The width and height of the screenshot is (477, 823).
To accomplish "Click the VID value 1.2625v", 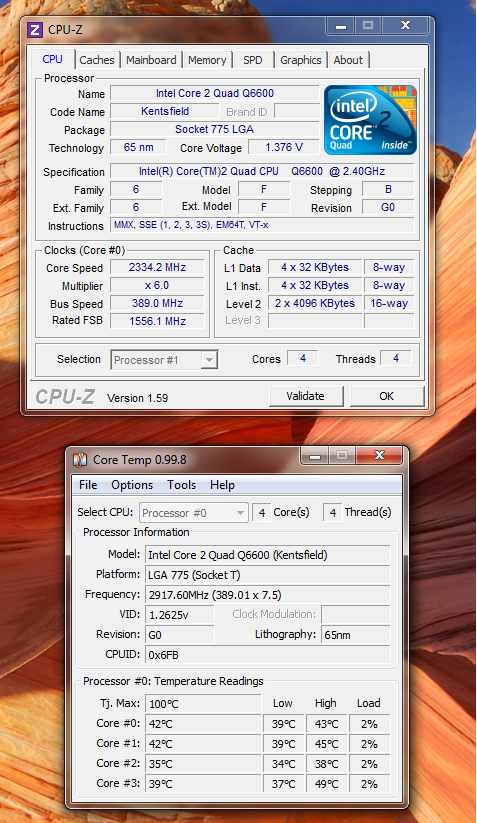I will pos(179,615).
